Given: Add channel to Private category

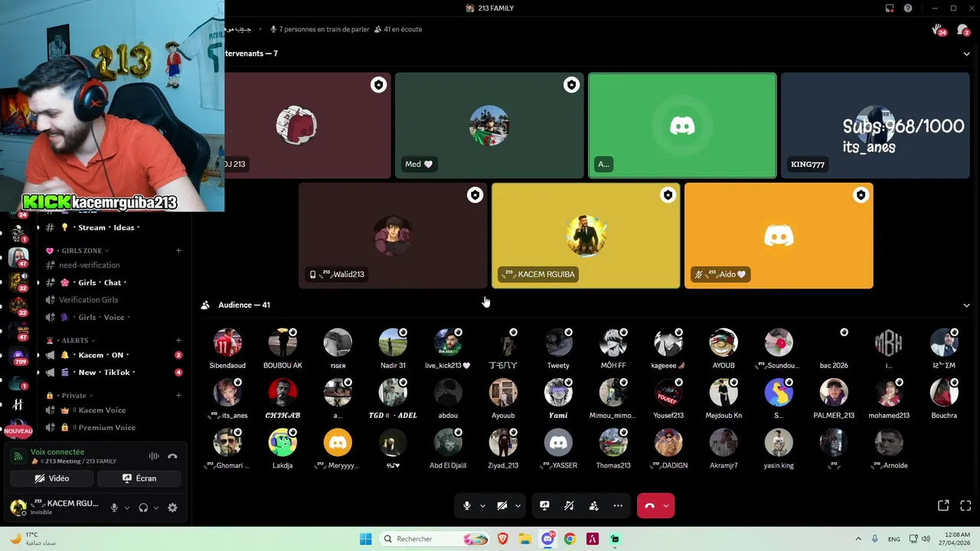Looking at the screenshot, I should point(178,396).
